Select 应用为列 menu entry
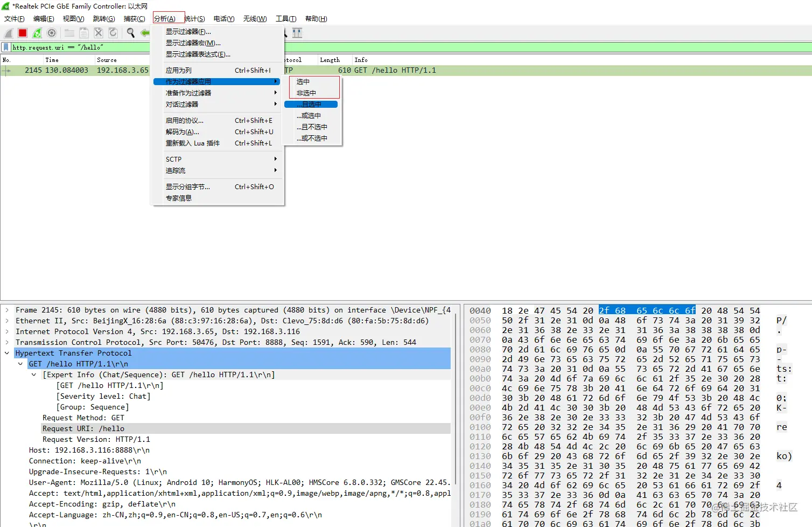The height and width of the screenshot is (527, 812). [x=217, y=70]
